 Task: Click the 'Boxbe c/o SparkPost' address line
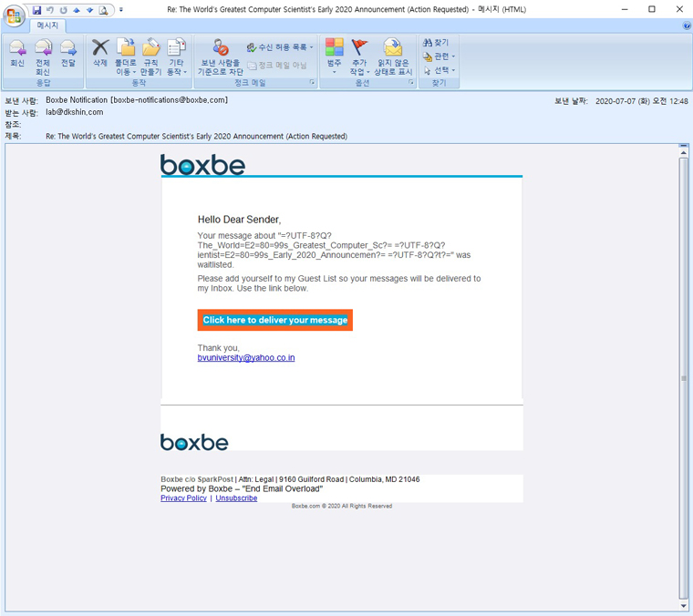click(290, 479)
